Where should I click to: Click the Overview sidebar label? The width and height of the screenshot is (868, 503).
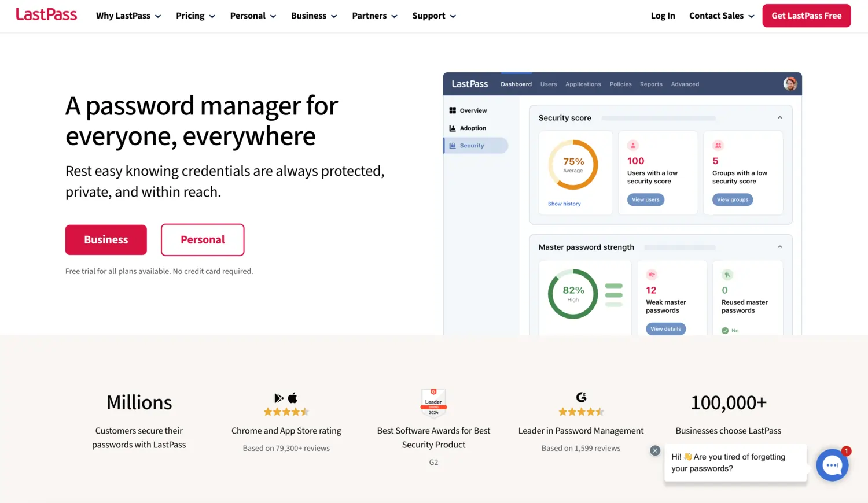tap(473, 110)
